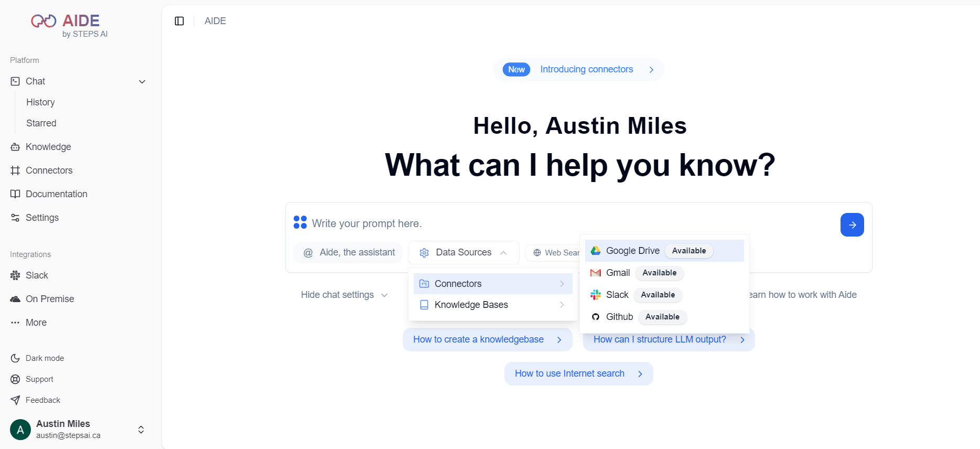Click the Slack logo in connectors submenu
Image resolution: width=980 pixels, height=449 pixels.
point(596,295)
